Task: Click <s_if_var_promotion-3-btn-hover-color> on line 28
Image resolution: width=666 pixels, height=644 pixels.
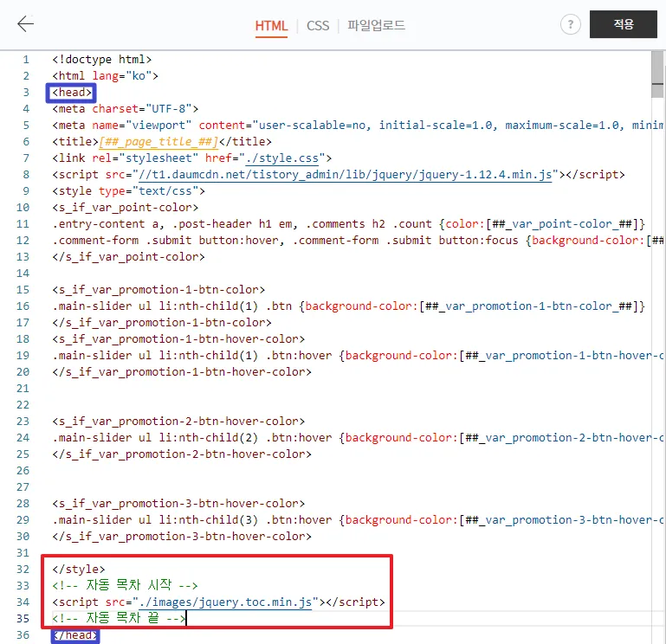Action: 178,504
